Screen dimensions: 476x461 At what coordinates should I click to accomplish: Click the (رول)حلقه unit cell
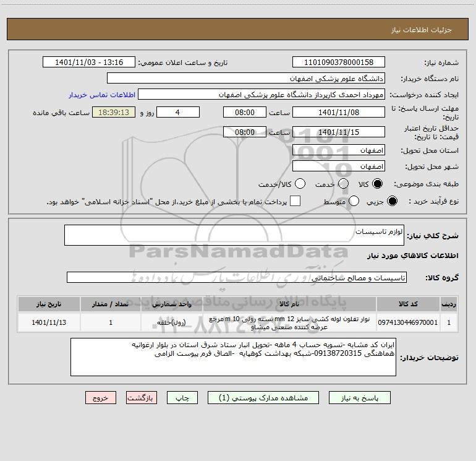[171, 322]
